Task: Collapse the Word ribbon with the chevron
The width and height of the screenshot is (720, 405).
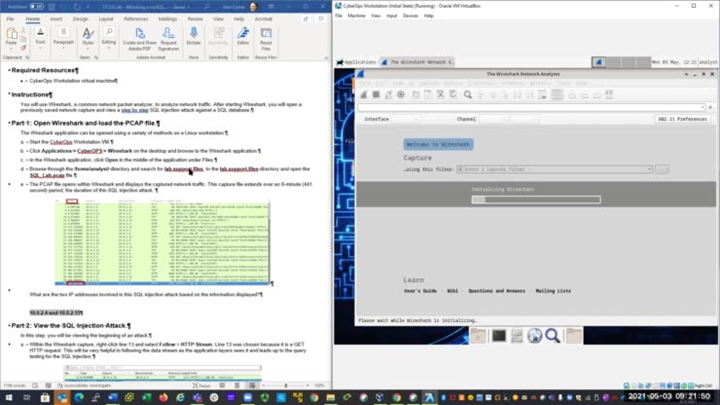Action: [326, 58]
